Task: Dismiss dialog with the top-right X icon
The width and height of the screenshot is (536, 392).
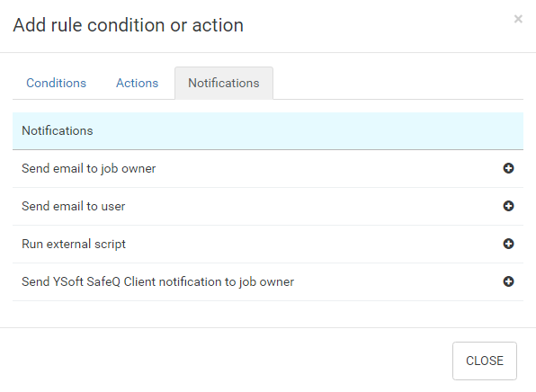Action: 518,19
